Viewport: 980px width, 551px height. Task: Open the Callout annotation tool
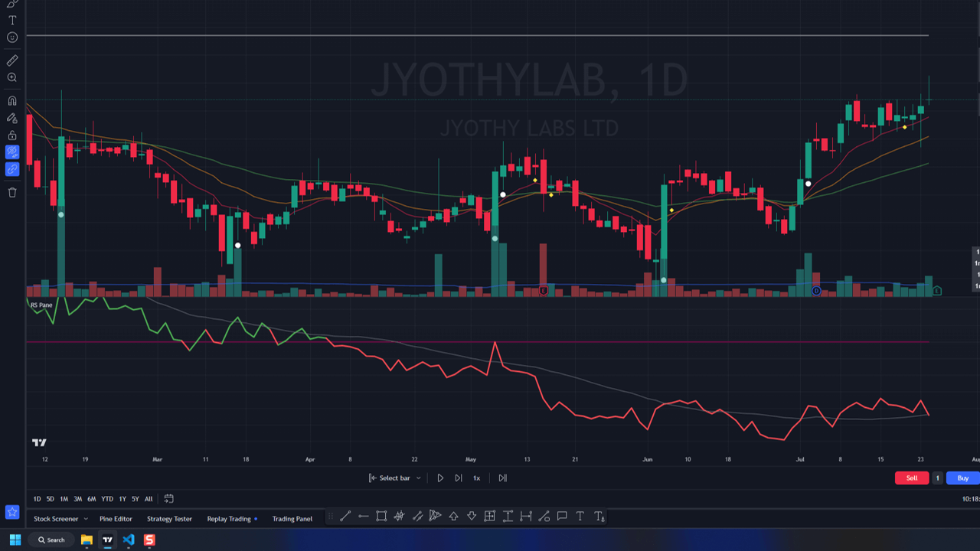point(561,516)
